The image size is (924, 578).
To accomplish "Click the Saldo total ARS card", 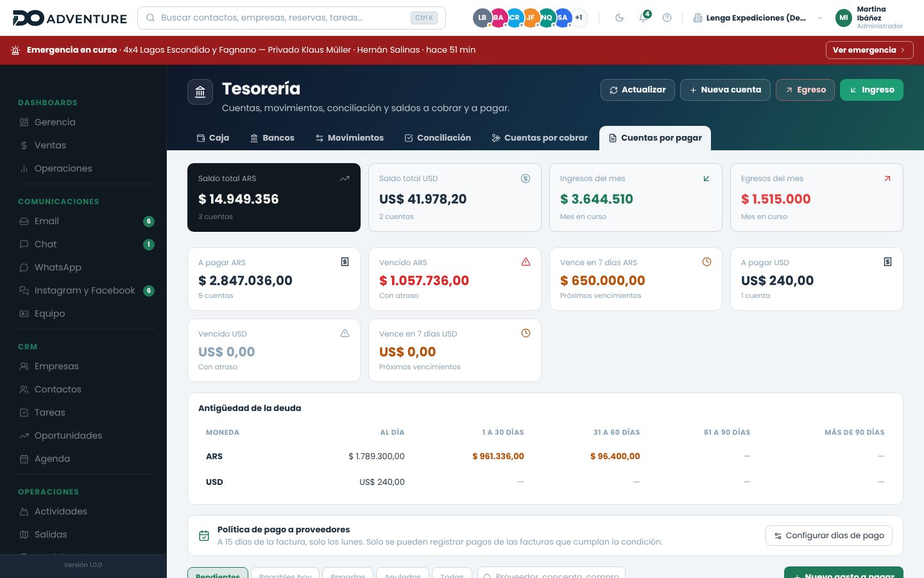I will (274, 197).
